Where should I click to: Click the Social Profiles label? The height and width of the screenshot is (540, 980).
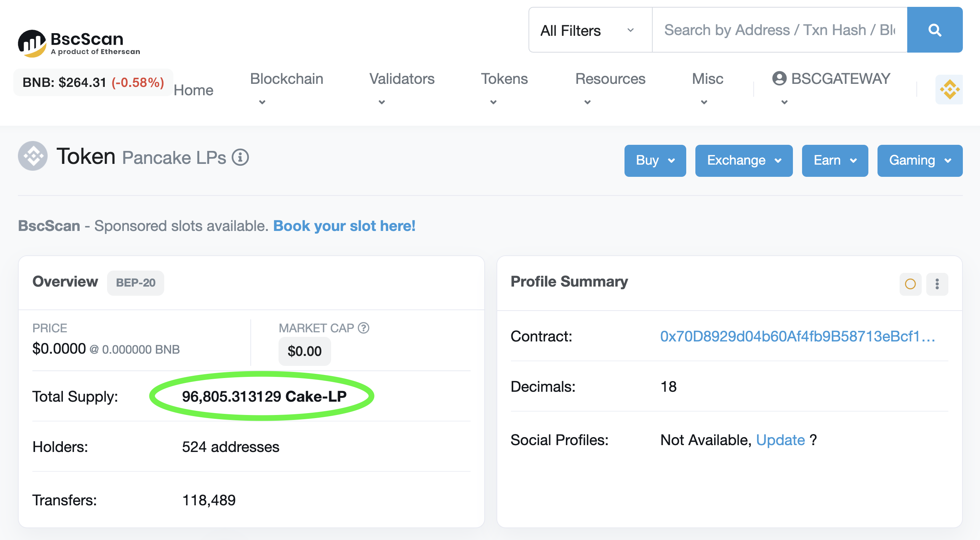pos(559,440)
